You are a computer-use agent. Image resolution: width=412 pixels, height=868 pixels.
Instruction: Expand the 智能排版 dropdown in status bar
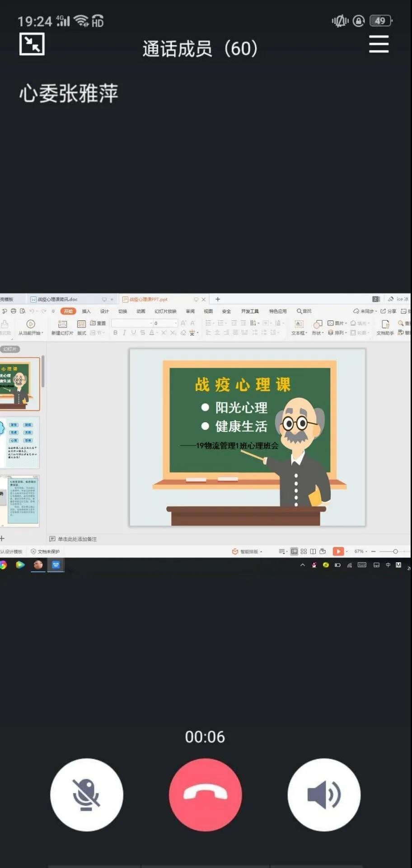pos(261,552)
